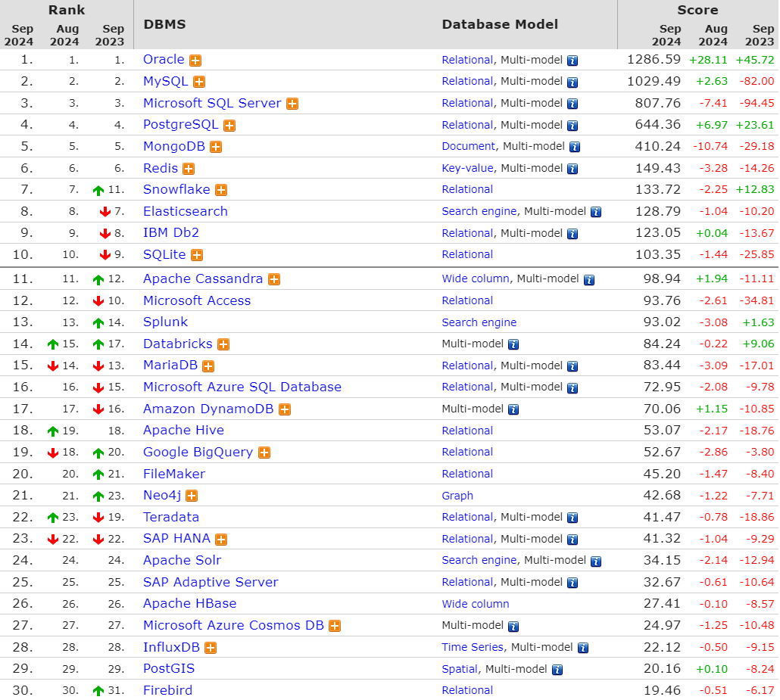Open the Microsoft SQL Server link
Screen dimensions: 780x700
(x=212, y=103)
